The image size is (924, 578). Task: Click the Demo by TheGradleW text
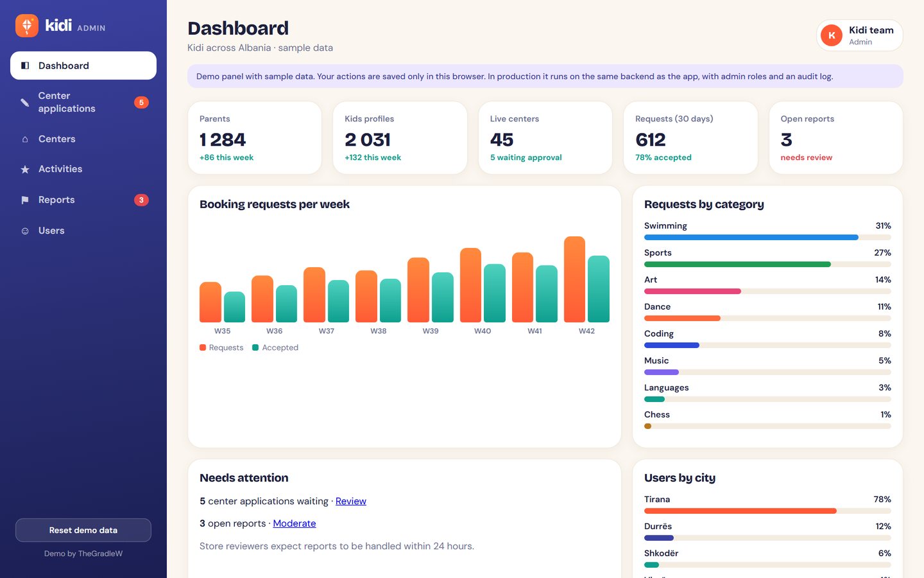[83, 554]
